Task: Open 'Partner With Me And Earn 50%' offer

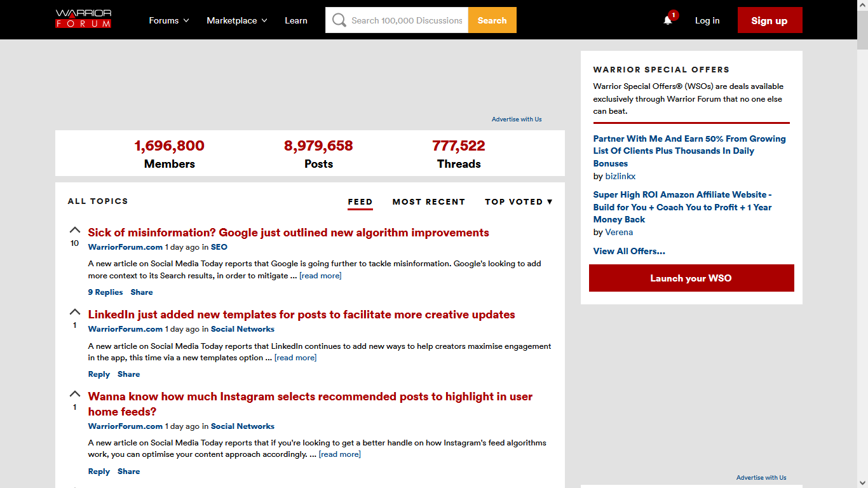Action: click(689, 151)
